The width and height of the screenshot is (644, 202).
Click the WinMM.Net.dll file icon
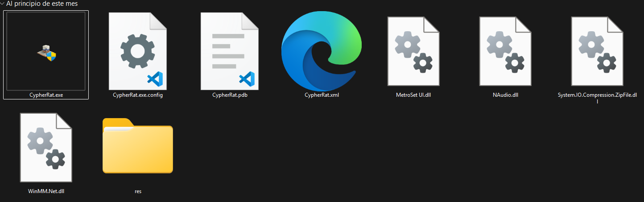[x=46, y=147]
